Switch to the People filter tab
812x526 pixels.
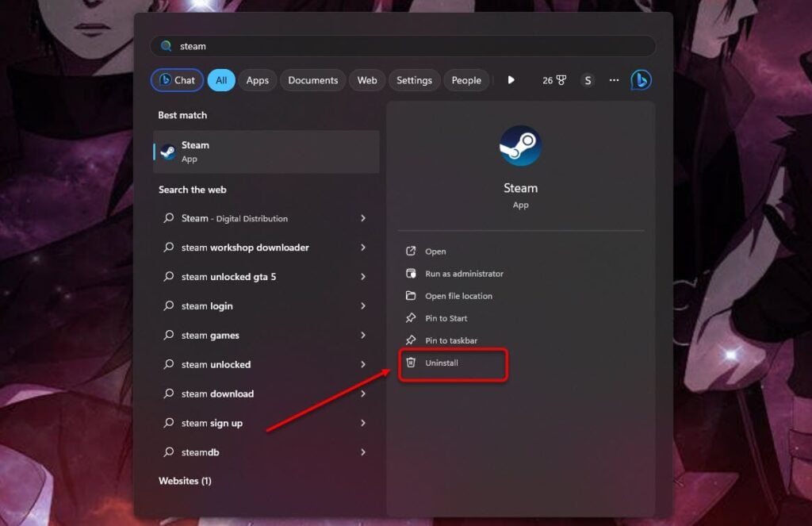466,80
